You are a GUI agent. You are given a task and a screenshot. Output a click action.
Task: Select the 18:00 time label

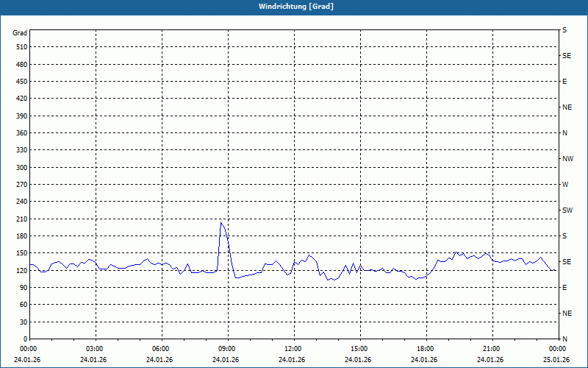pos(426,349)
